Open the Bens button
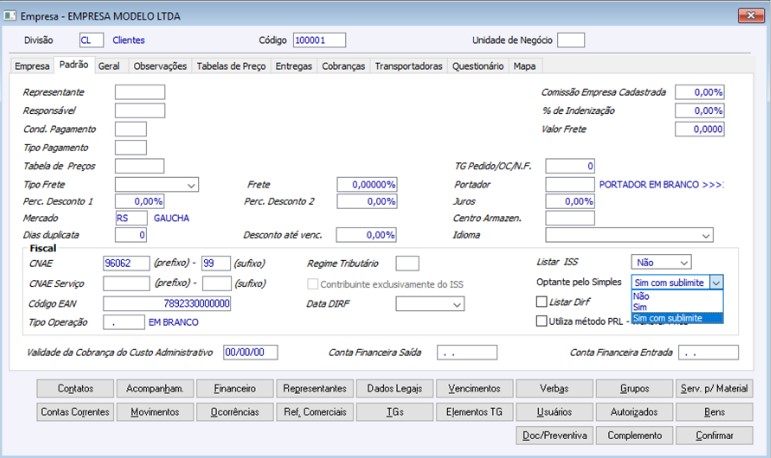 (x=714, y=412)
